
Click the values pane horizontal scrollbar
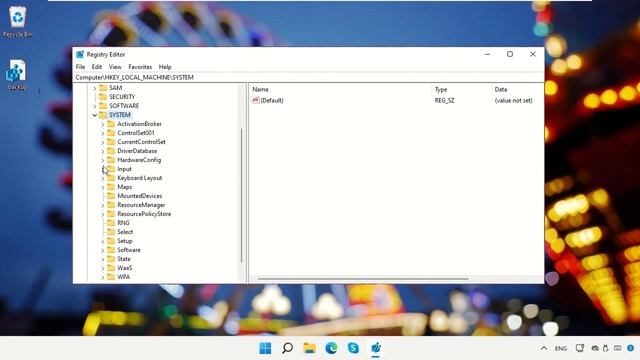(363, 279)
